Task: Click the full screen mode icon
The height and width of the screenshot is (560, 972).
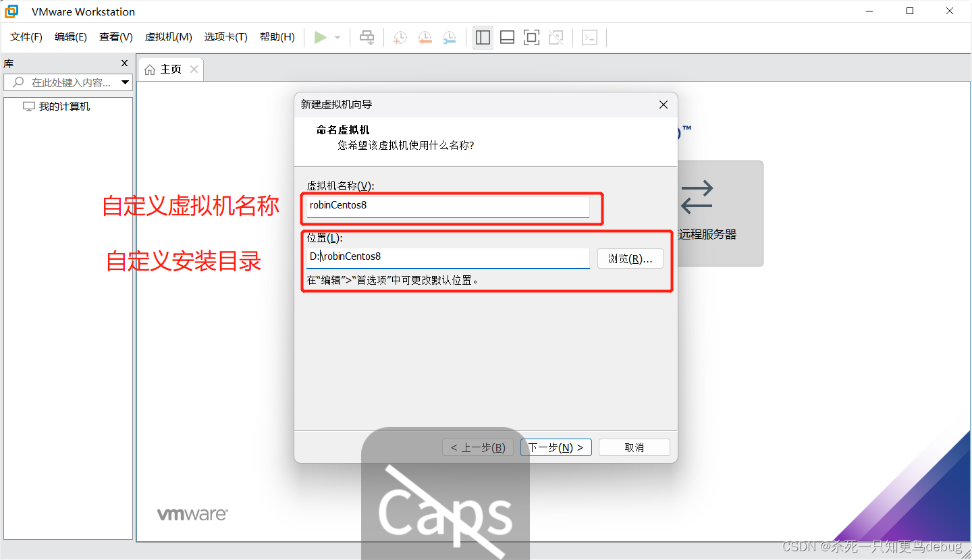Action: point(531,38)
